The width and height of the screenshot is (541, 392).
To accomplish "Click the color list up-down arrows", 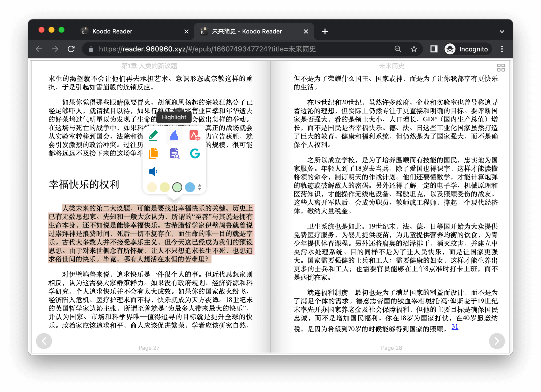I will point(199,187).
